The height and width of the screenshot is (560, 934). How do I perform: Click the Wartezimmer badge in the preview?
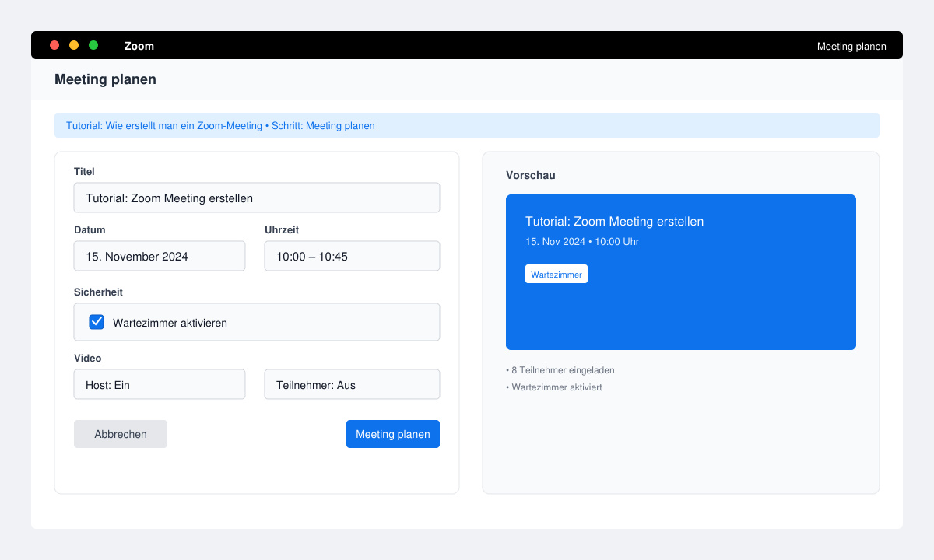[x=557, y=274]
